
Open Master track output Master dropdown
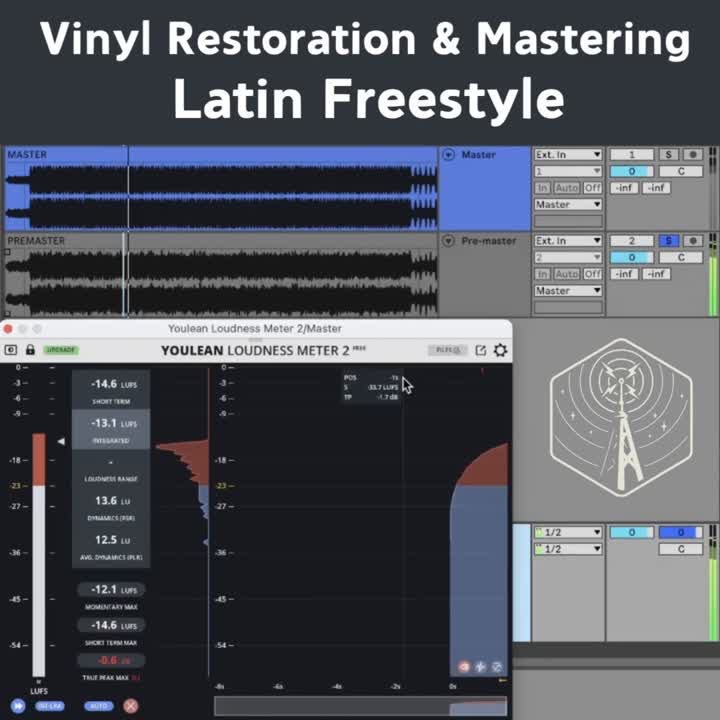tap(568, 204)
